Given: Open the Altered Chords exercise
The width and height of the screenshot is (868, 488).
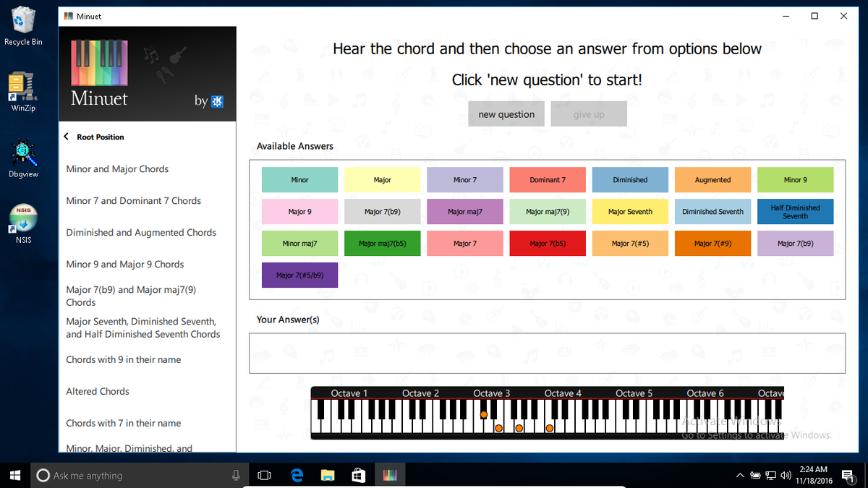Looking at the screenshot, I should click(x=98, y=392).
